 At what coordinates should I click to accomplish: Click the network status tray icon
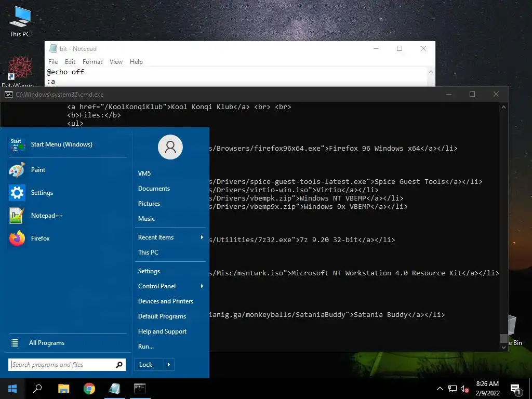pos(453,389)
